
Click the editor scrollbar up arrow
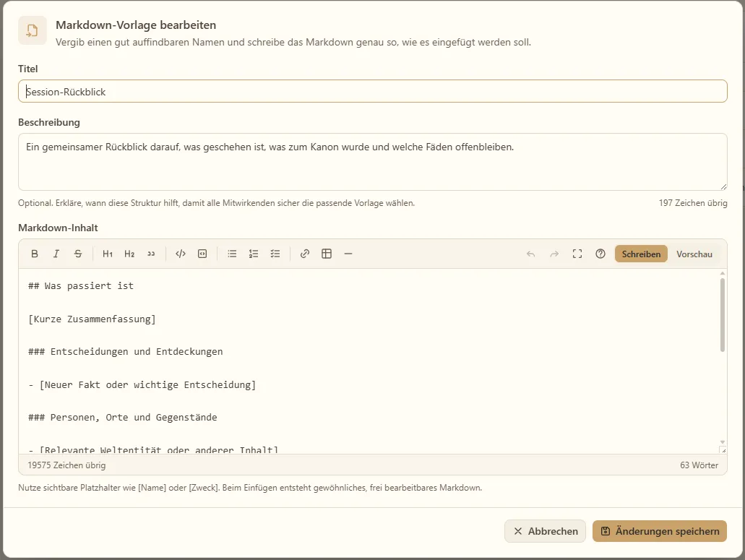(722, 273)
